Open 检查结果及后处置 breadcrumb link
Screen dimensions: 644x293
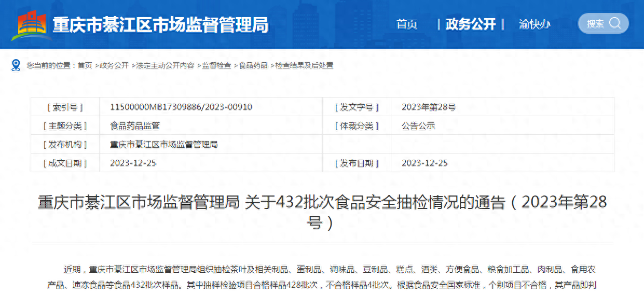click(304, 65)
